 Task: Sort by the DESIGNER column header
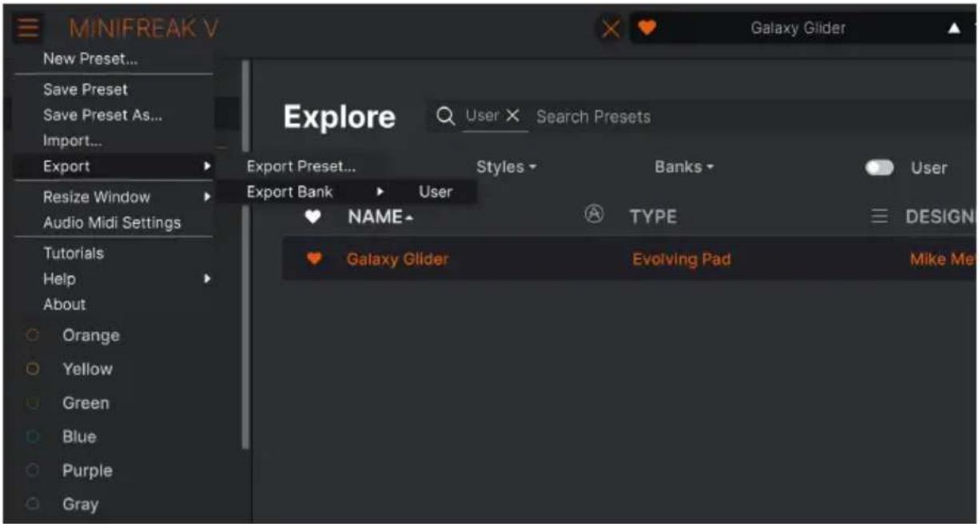(x=940, y=216)
